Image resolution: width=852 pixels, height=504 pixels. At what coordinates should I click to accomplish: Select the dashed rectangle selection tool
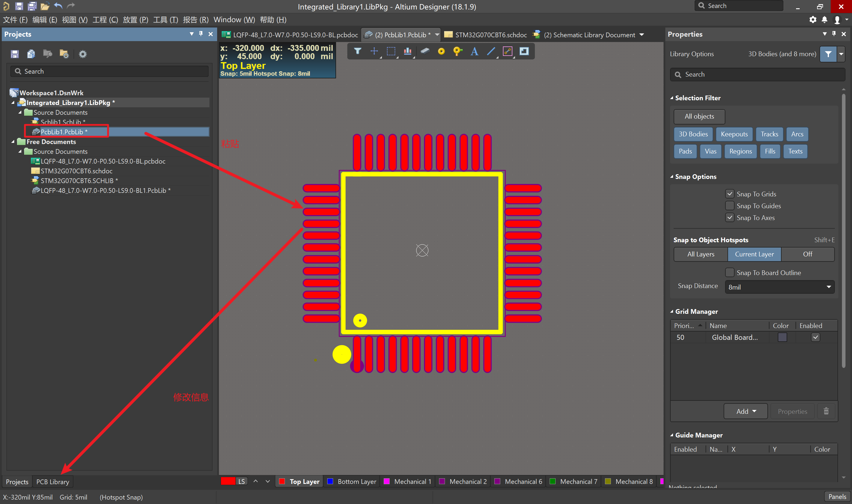[x=391, y=51]
